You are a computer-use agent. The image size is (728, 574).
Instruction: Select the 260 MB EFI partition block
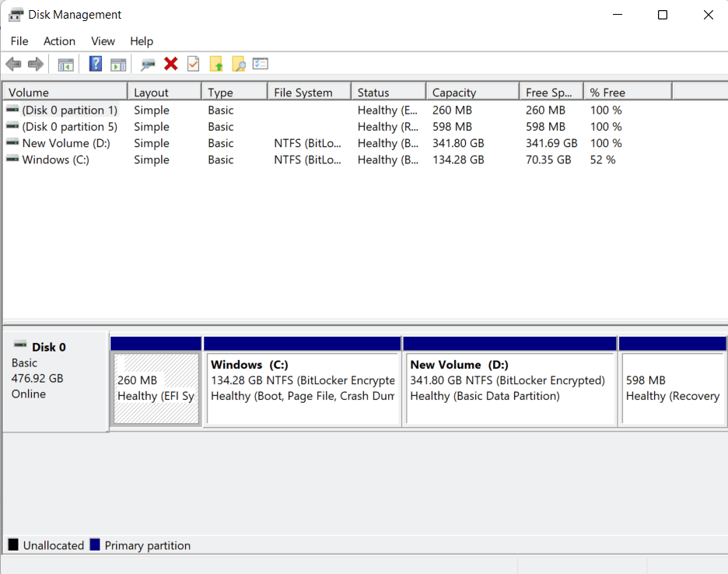pos(156,389)
